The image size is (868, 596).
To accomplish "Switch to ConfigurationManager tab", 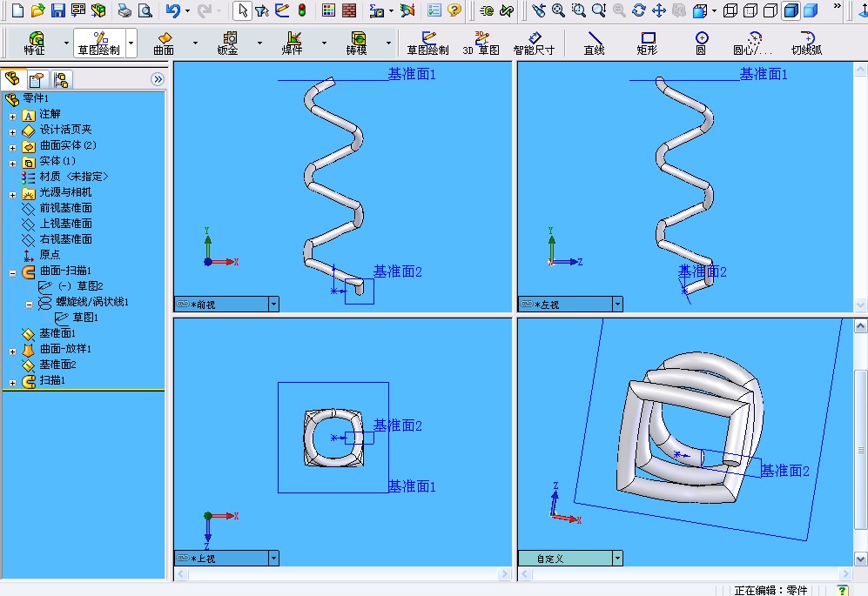I will pyautogui.click(x=61, y=80).
